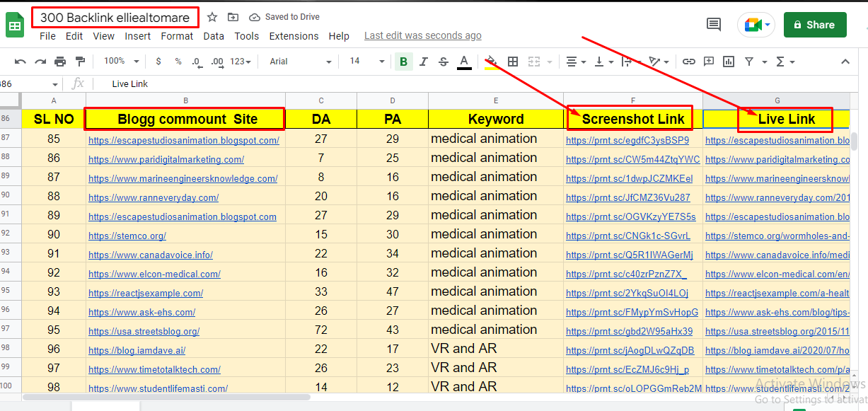Screen dimensions: 868x411
Task: Click the green Share button
Action: [x=815, y=24]
